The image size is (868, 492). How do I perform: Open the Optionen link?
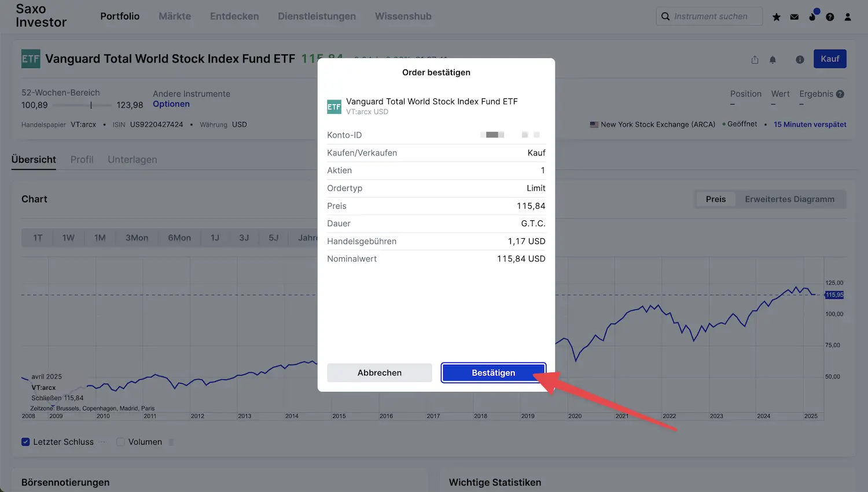coord(171,104)
